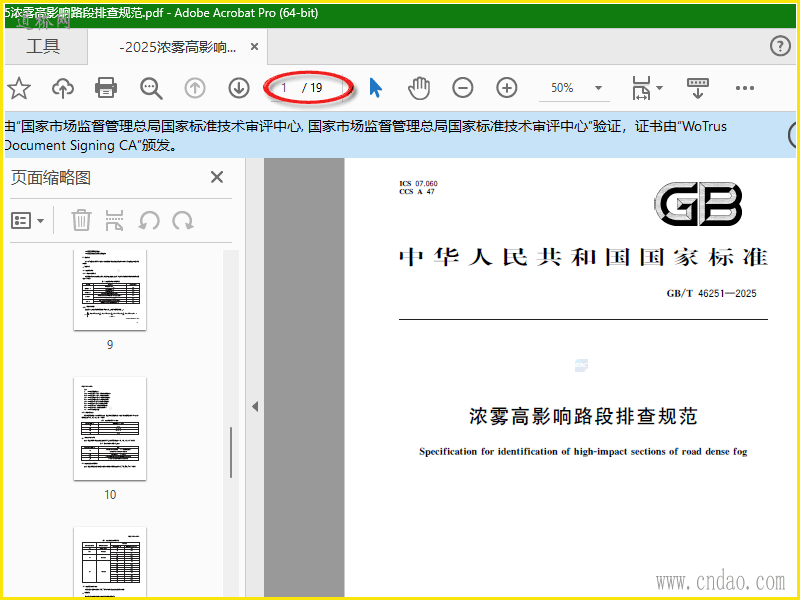The width and height of the screenshot is (800, 600).
Task: Close the 页面缩略图 panel
Action: pyautogui.click(x=217, y=177)
